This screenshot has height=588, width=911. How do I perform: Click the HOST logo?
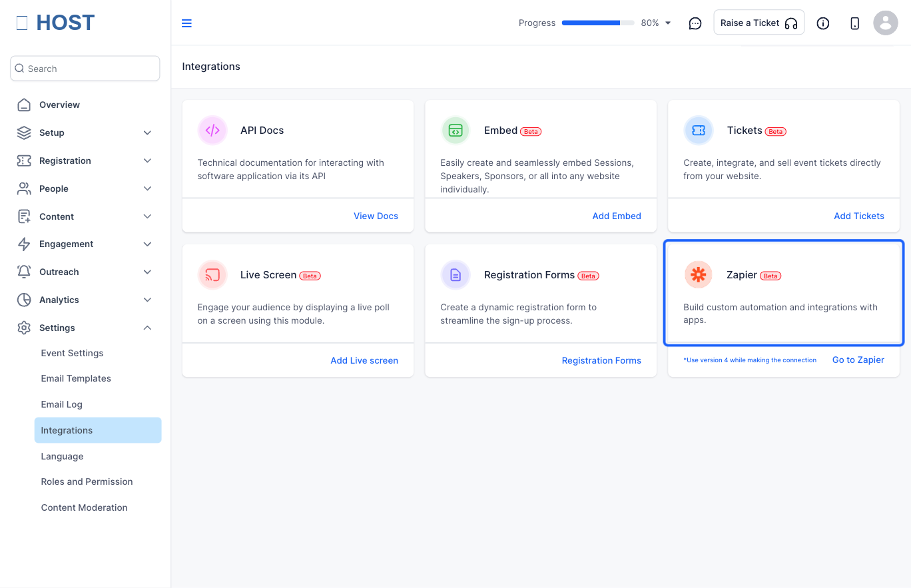[x=56, y=23]
